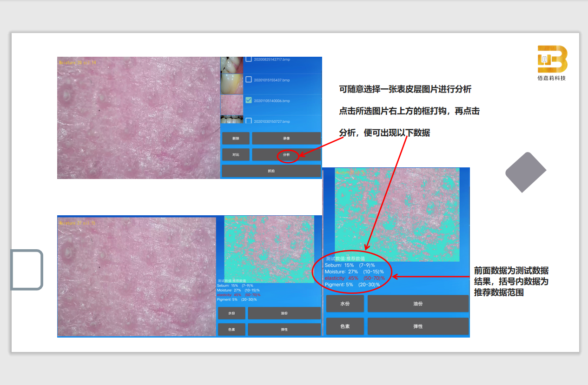Tick the checkbox for 20201030150727.bmp
Image resolution: width=588 pixels, height=385 pixels.
(x=249, y=121)
